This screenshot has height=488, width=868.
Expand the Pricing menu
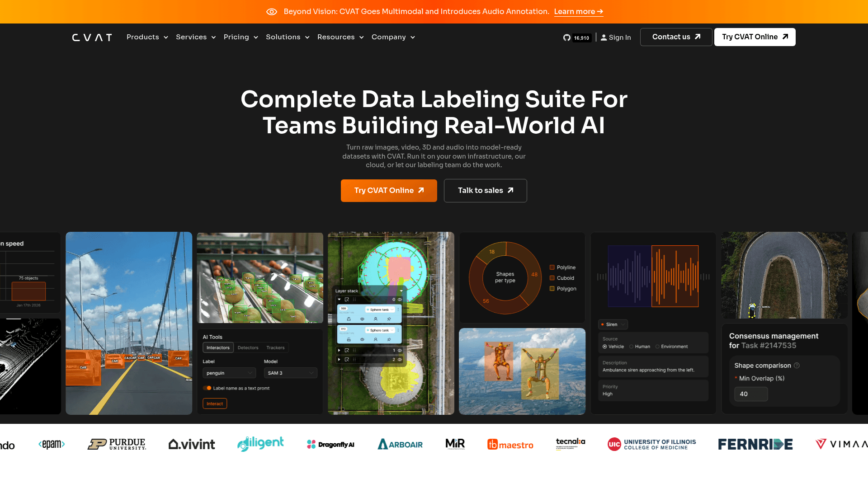[241, 37]
